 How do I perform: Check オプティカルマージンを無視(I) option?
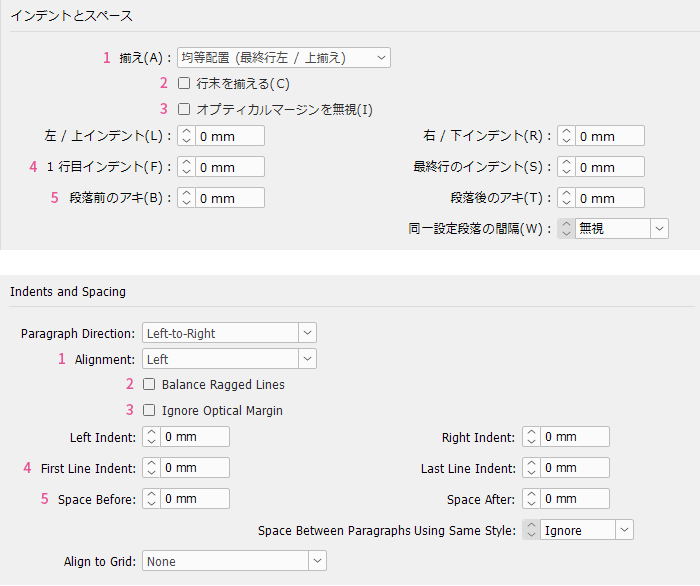tap(184, 109)
